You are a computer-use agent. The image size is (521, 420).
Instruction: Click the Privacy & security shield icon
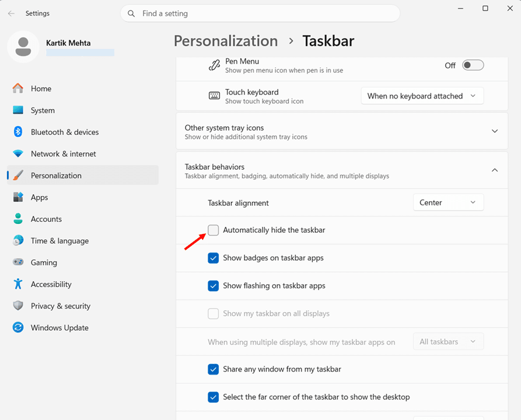click(18, 306)
